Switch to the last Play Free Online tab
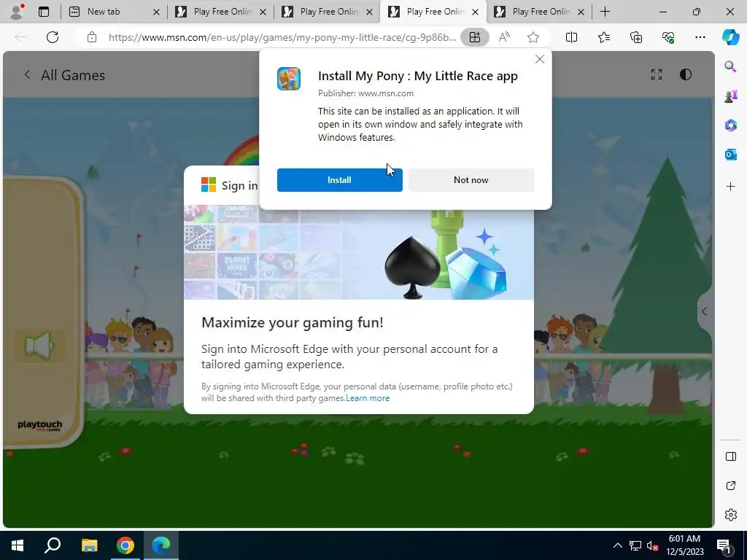The width and height of the screenshot is (747, 560). (541, 12)
